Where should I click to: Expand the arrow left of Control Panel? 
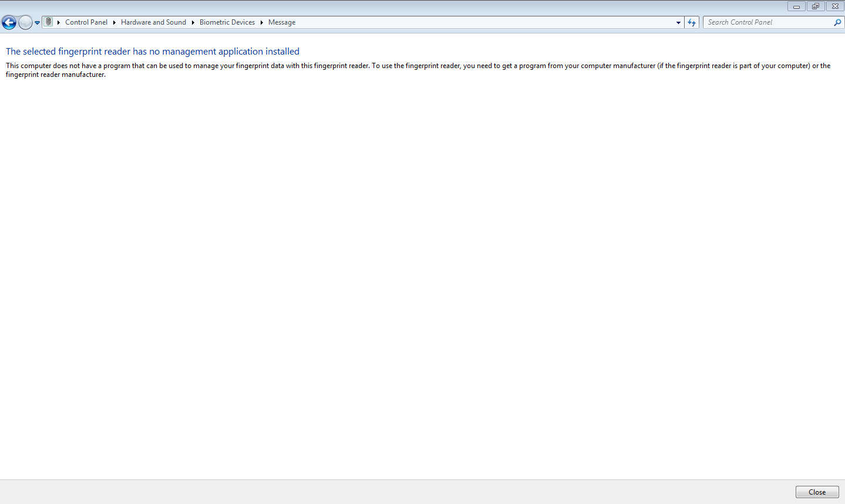[59, 22]
